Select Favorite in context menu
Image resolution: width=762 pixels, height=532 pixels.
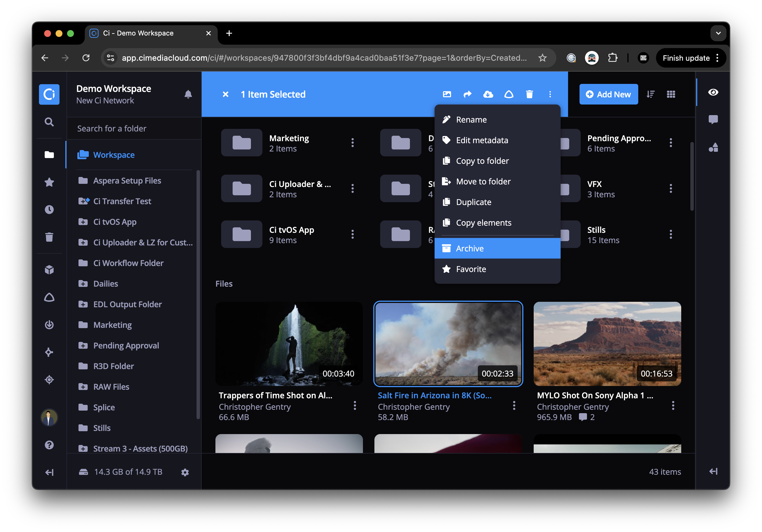(x=497, y=269)
